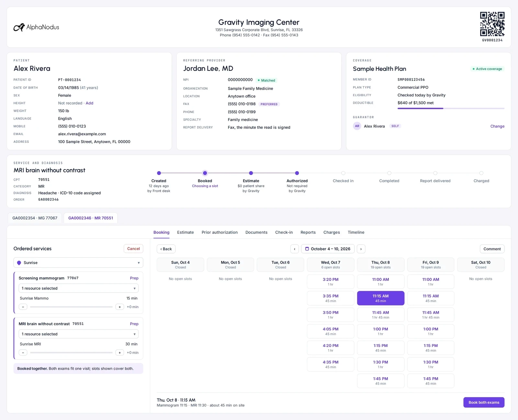Image resolution: width=518 pixels, height=420 pixels.
Task: Open the Reports tab
Action: tap(308, 232)
